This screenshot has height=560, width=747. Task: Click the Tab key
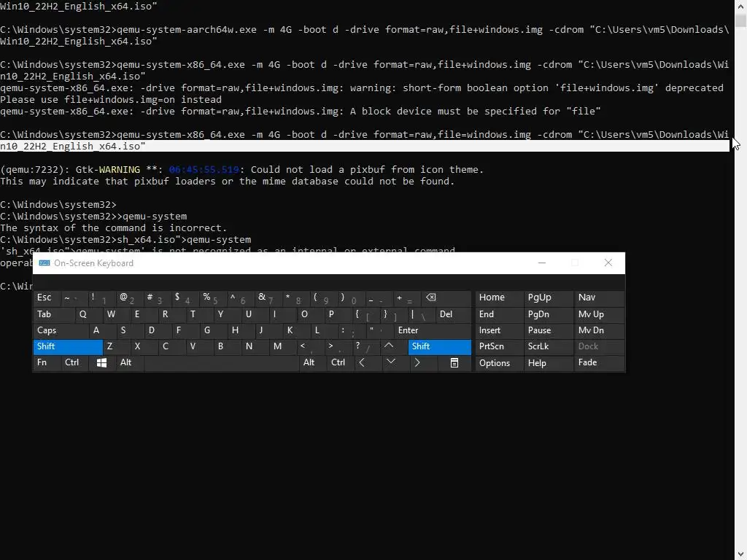[53, 314]
